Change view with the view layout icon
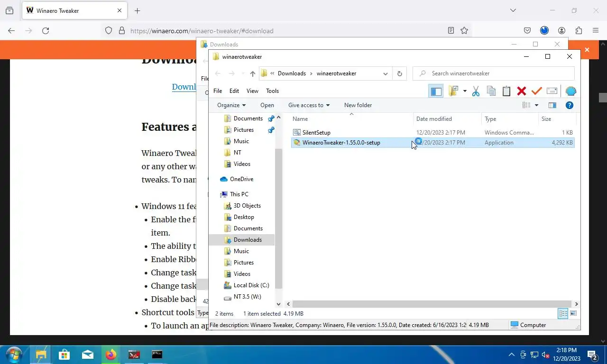This screenshot has height=364, width=607. coord(526,105)
